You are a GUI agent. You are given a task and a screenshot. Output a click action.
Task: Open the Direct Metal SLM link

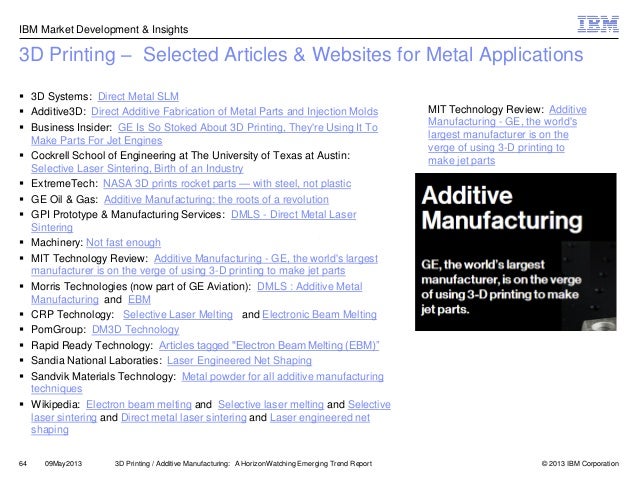click(138, 96)
